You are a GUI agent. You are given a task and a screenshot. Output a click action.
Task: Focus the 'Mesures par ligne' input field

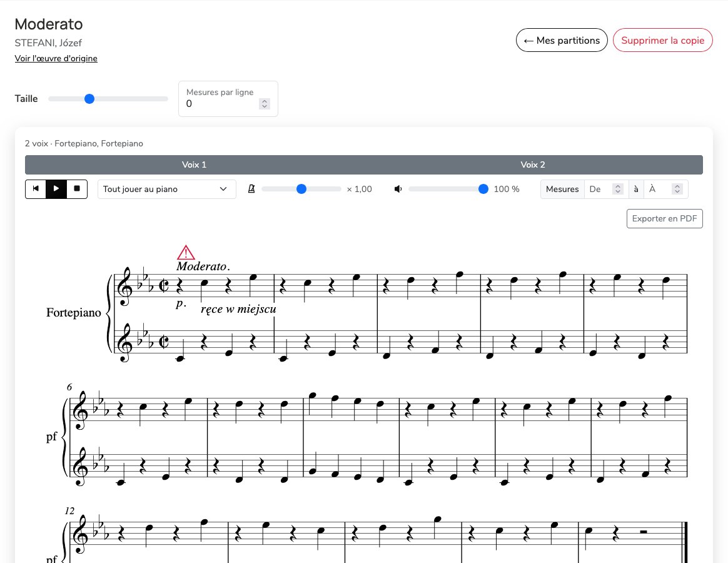tap(222, 104)
